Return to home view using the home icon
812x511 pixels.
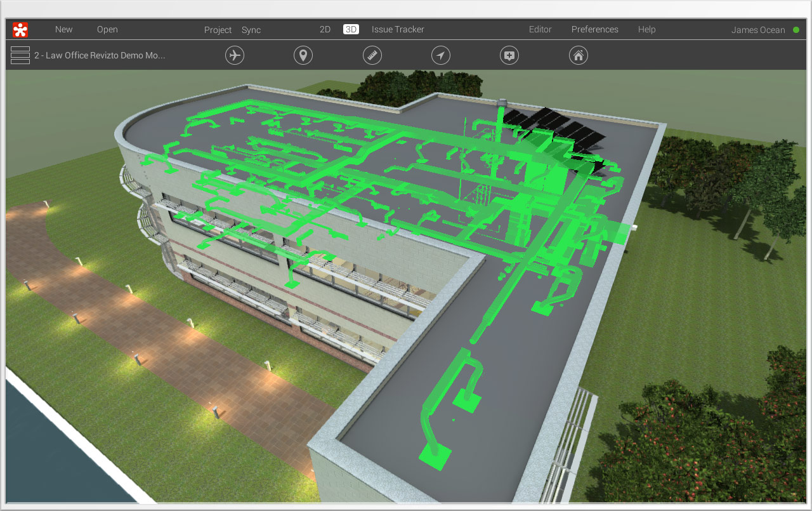point(578,55)
